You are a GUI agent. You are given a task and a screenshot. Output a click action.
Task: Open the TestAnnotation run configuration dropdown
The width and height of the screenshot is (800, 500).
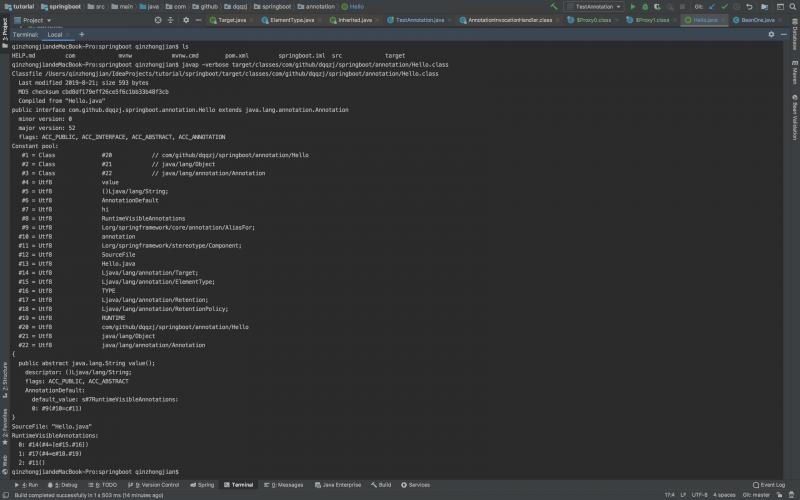594,7
